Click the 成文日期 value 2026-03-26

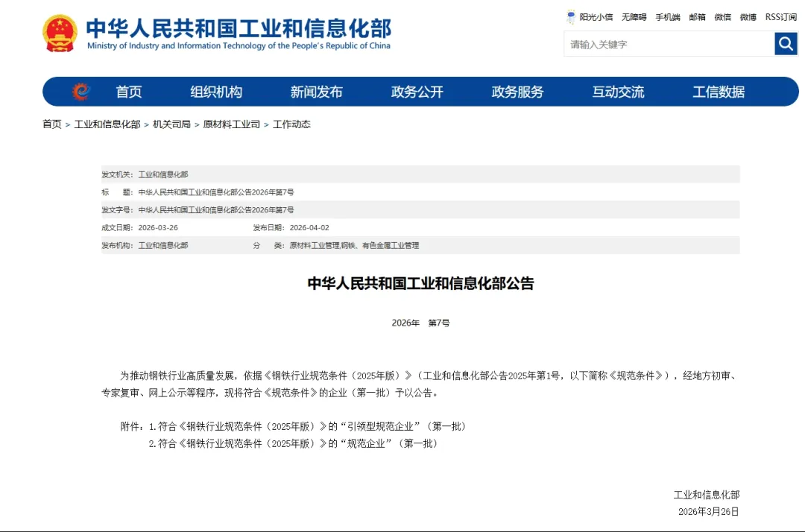(x=158, y=228)
